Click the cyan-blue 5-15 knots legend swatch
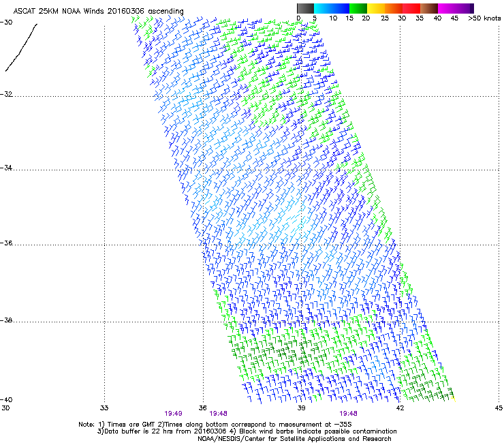The image size is (504, 443). (x=332, y=8)
